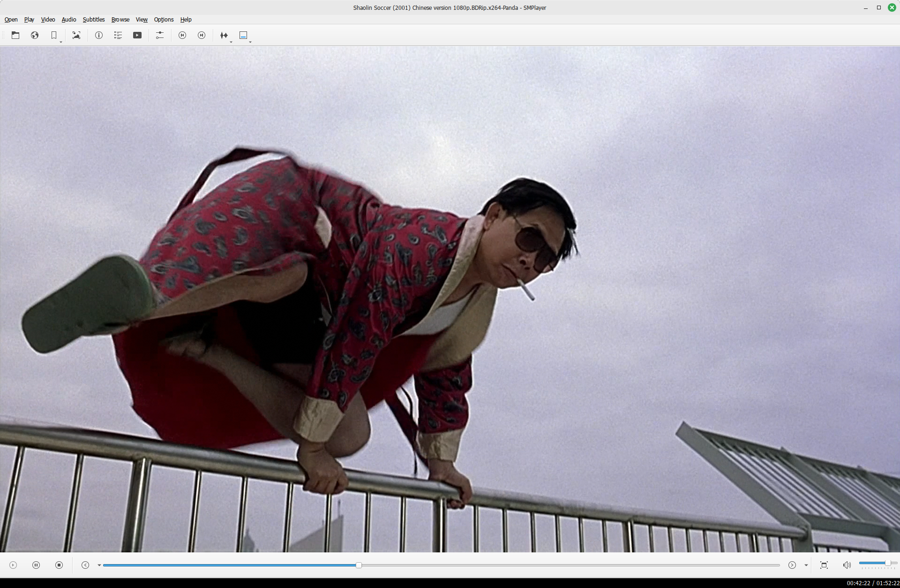Open the Subtitles menu
This screenshot has height=588, width=900.
93,20
